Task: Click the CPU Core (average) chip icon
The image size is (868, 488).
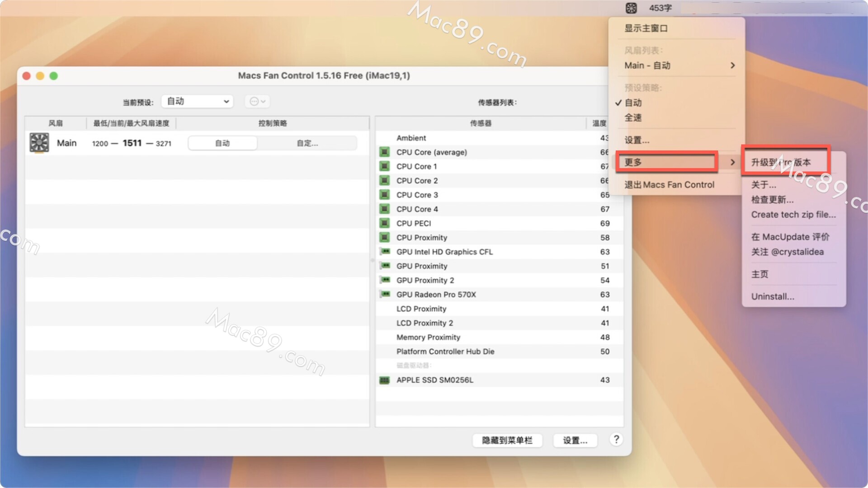Action: (384, 152)
